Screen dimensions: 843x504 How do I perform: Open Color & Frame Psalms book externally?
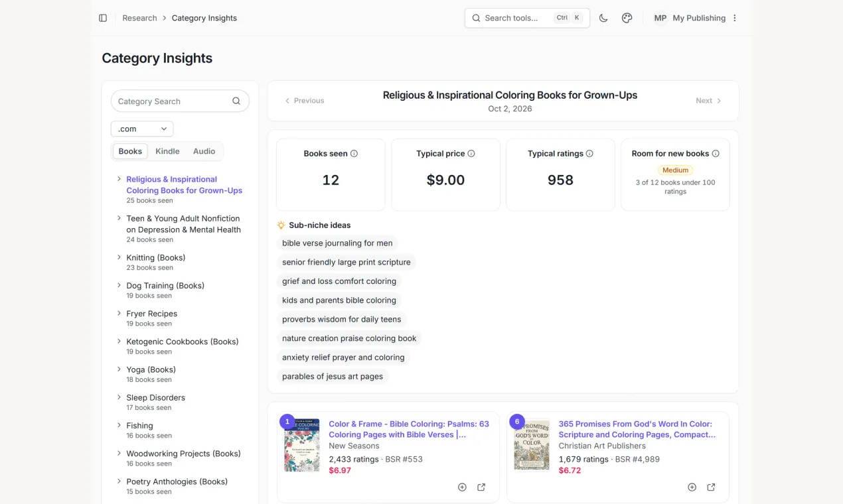point(481,487)
